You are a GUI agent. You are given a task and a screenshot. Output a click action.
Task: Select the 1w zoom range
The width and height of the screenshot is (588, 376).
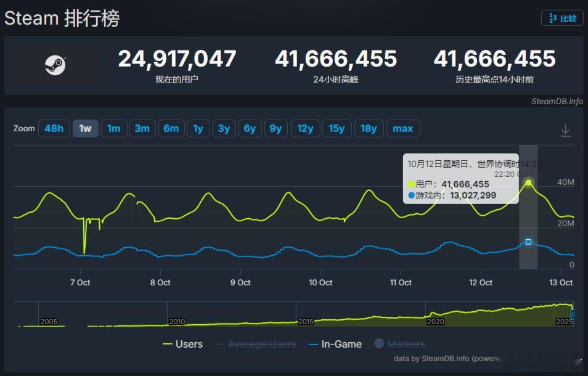point(85,129)
